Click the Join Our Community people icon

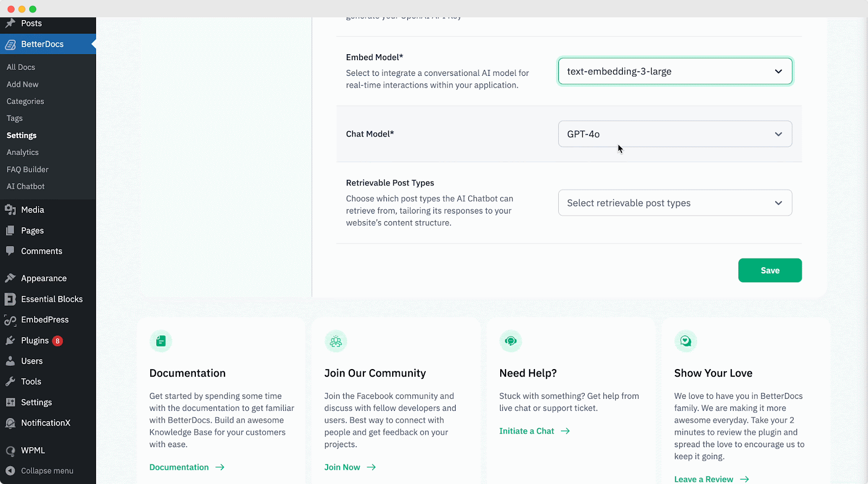click(336, 341)
